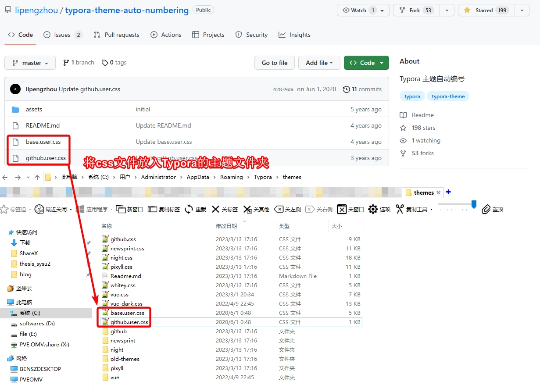Click the Go to file button
Image resolution: width=540 pixels, height=392 pixels.
[275, 63]
